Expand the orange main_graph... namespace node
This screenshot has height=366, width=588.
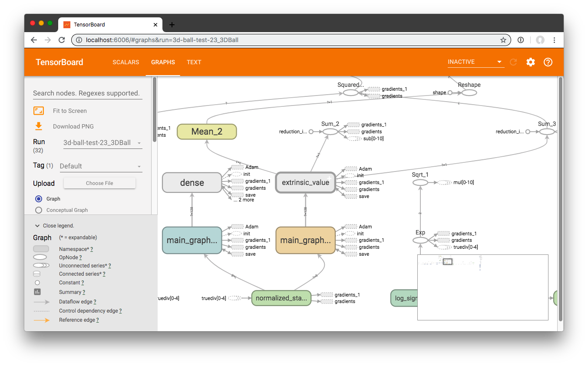click(x=305, y=240)
